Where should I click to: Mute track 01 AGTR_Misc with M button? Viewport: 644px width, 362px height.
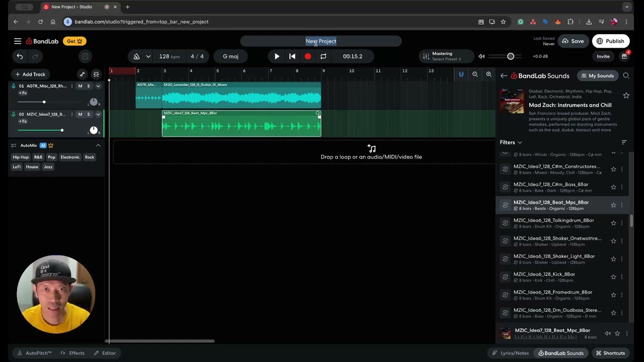tap(80, 86)
